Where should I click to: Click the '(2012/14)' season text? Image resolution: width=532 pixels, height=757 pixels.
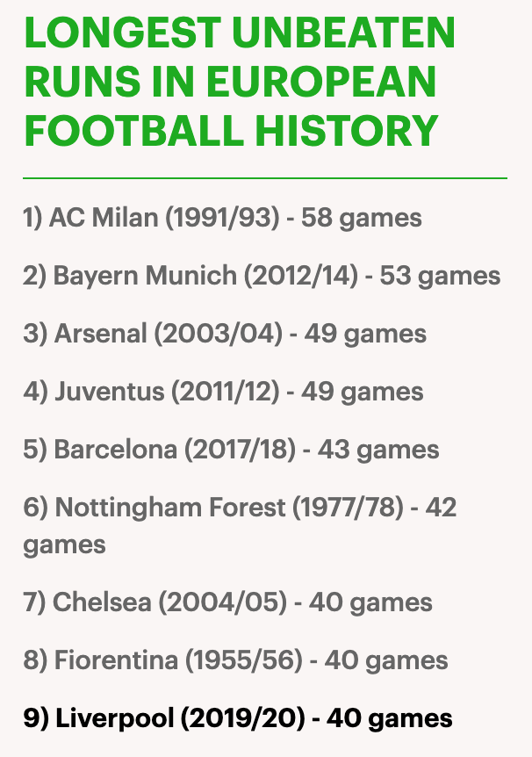tap(301, 276)
